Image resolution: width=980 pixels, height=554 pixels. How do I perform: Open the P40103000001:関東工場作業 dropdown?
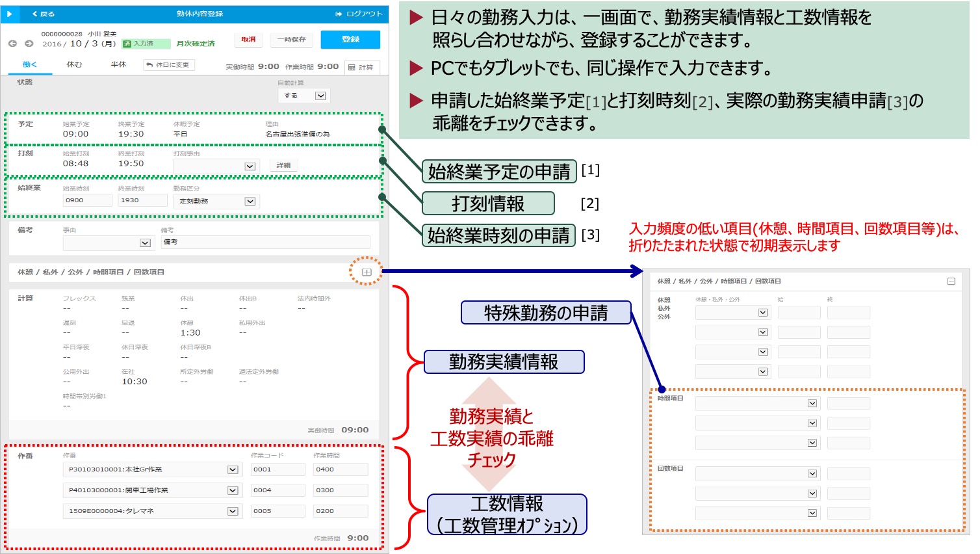151,490
